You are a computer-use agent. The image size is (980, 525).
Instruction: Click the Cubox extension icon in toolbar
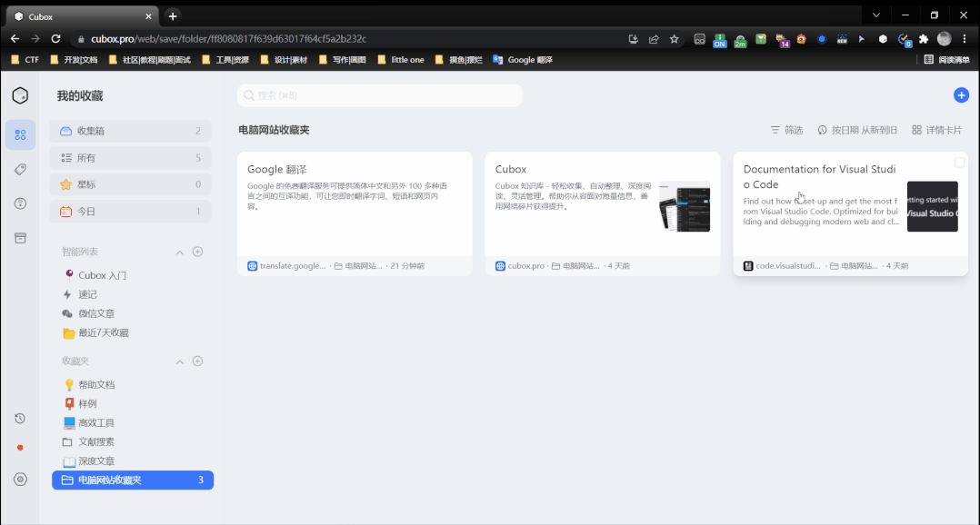click(x=883, y=39)
